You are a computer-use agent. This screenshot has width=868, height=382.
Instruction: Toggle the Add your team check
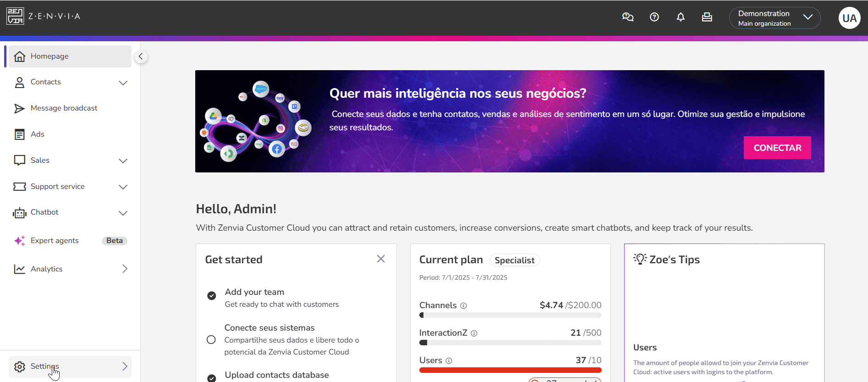point(212,296)
